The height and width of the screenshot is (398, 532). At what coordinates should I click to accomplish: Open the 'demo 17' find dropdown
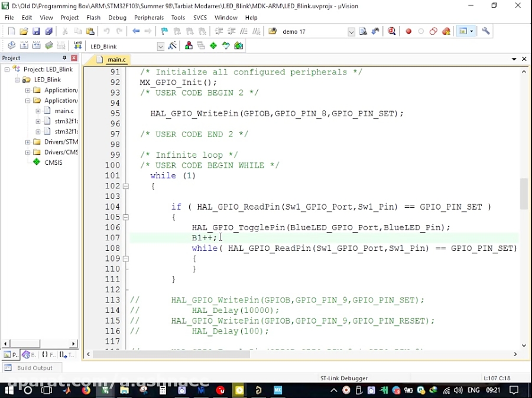tap(351, 32)
